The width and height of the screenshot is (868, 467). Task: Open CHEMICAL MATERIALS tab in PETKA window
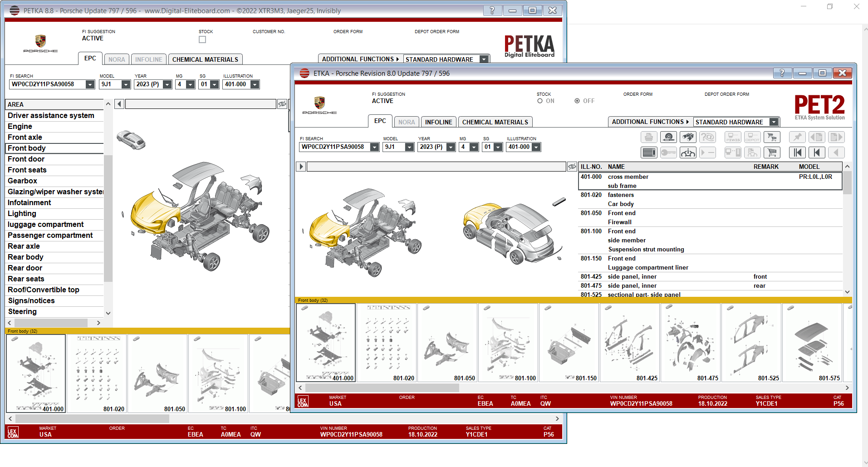205,59
